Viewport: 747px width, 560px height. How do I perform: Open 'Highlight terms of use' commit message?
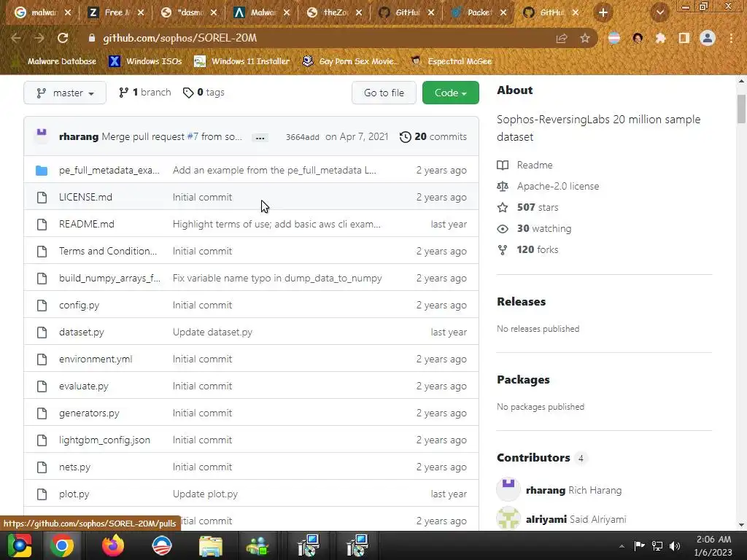pyautogui.click(x=276, y=224)
